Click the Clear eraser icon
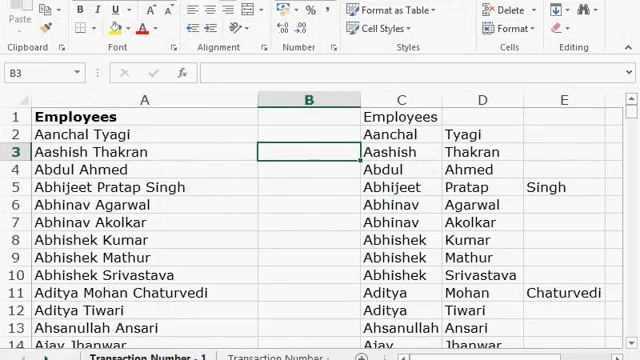Image resolution: width=640 pixels, height=360 pixels. 556,28
